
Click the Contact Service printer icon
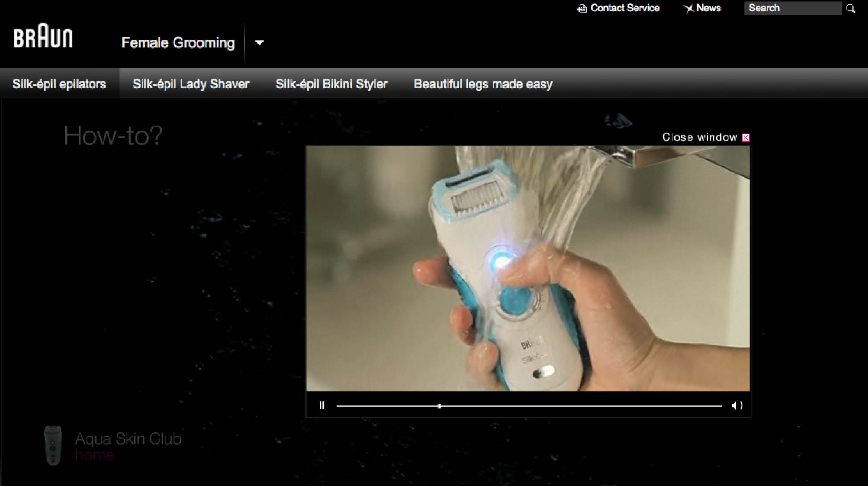(582, 9)
